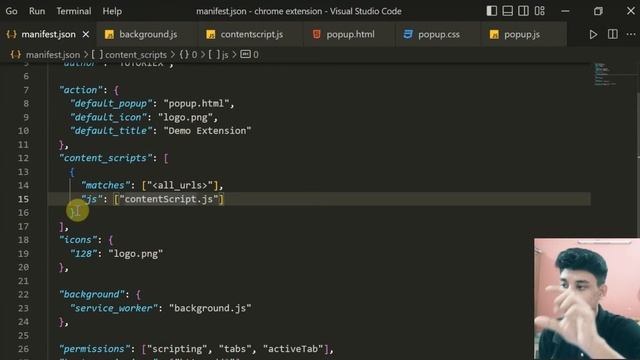Screen dimensions: 640x360
Task: Click the popup.js tab JS icon
Action: (x=494, y=35)
